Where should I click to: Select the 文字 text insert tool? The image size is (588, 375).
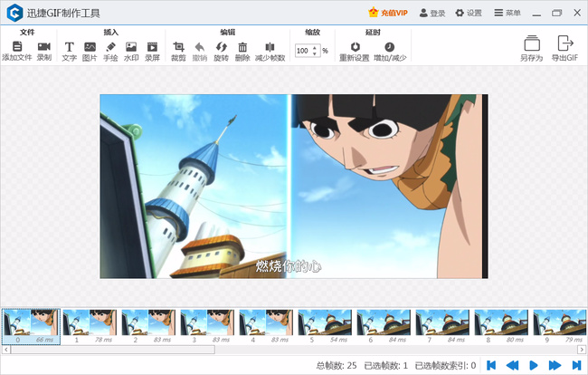tap(69, 51)
